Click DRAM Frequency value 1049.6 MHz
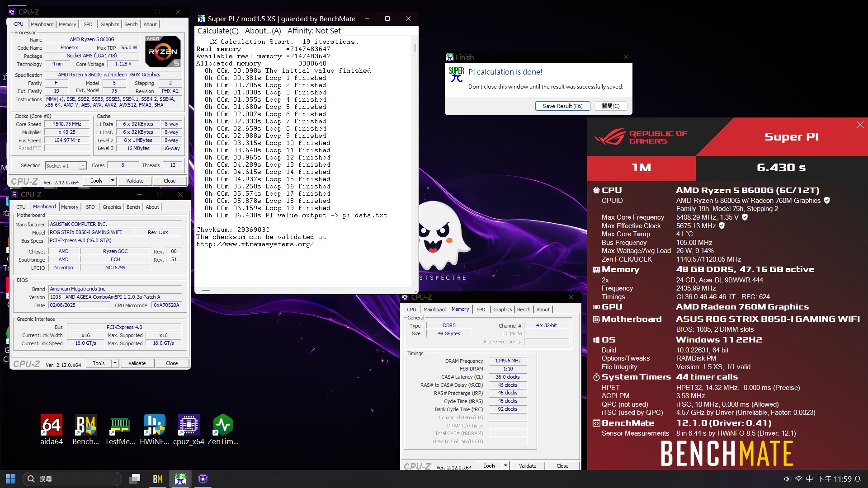This screenshot has width=868, height=488. pyautogui.click(x=508, y=361)
